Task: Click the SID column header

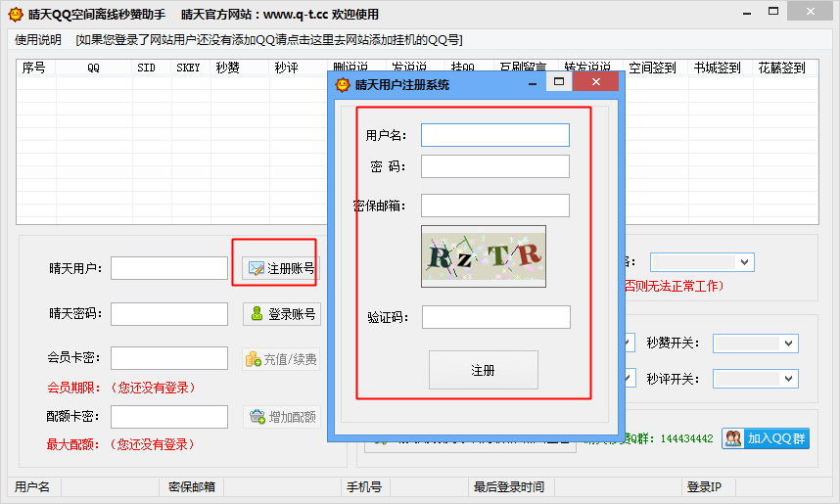Action: point(152,69)
